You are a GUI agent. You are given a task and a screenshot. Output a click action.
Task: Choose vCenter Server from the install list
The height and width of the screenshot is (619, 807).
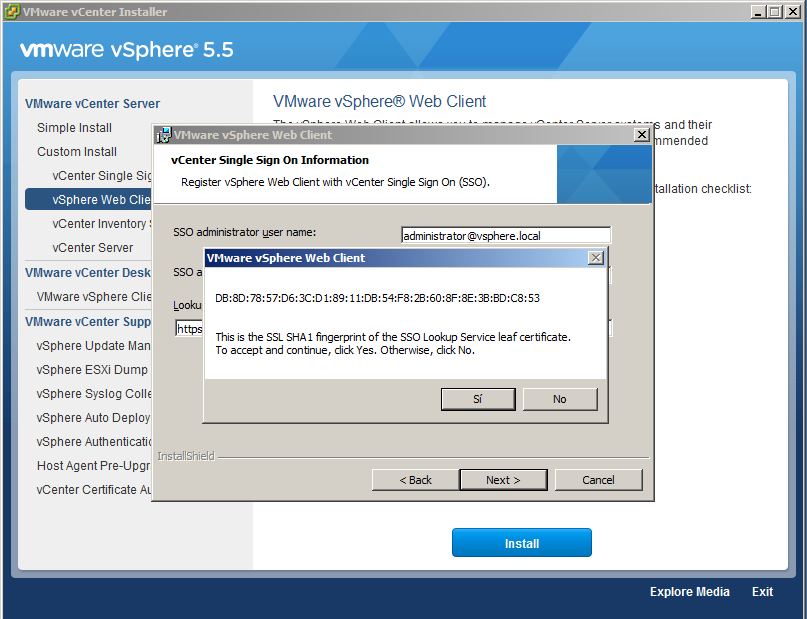pos(93,248)
